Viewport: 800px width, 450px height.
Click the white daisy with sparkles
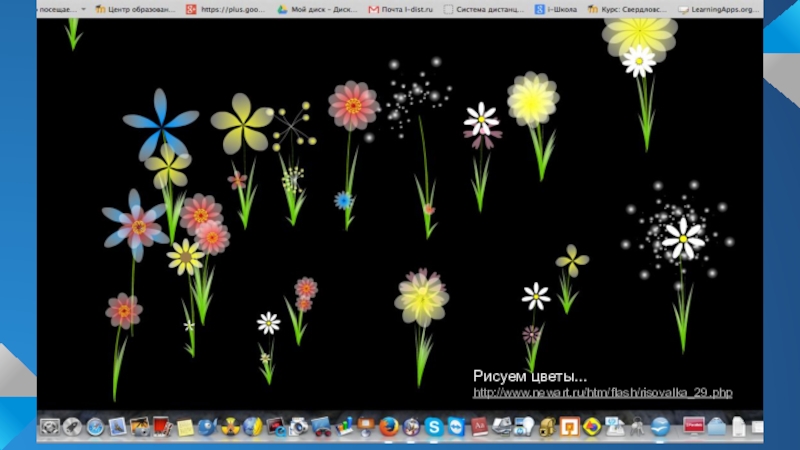pos(683,237)
